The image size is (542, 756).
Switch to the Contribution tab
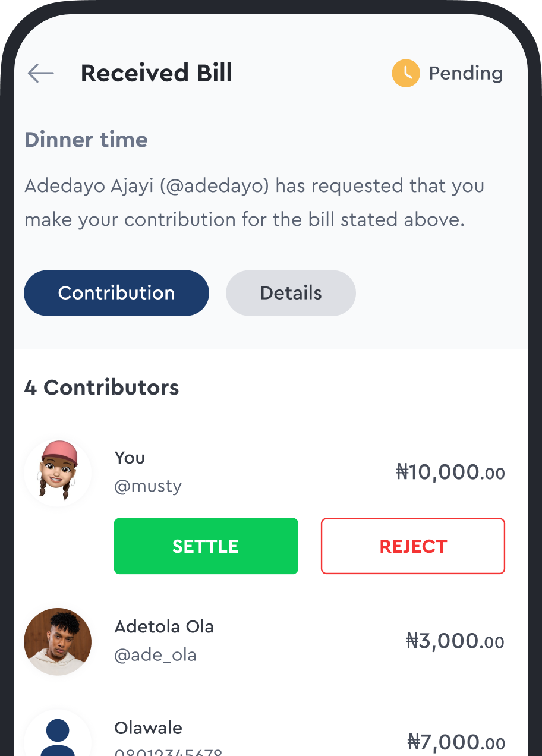116,293
